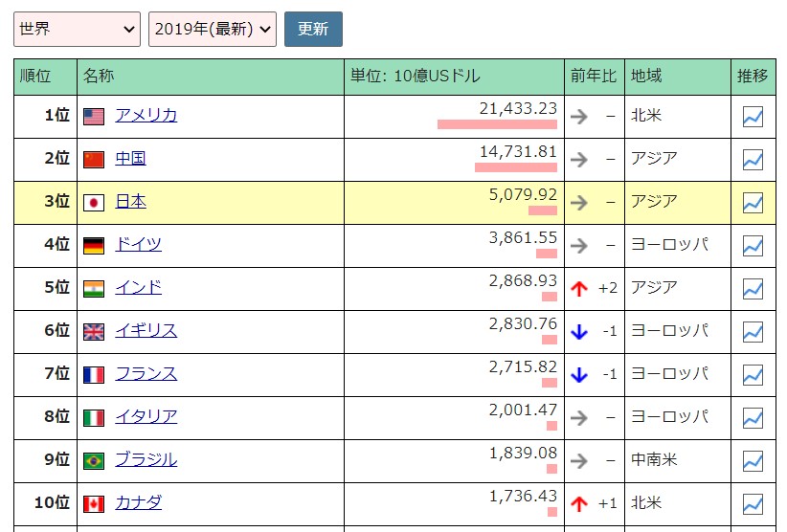Viewport: 787px width, 532px height.
Task: Go to the イタリア page link
Action: point(146,416)
